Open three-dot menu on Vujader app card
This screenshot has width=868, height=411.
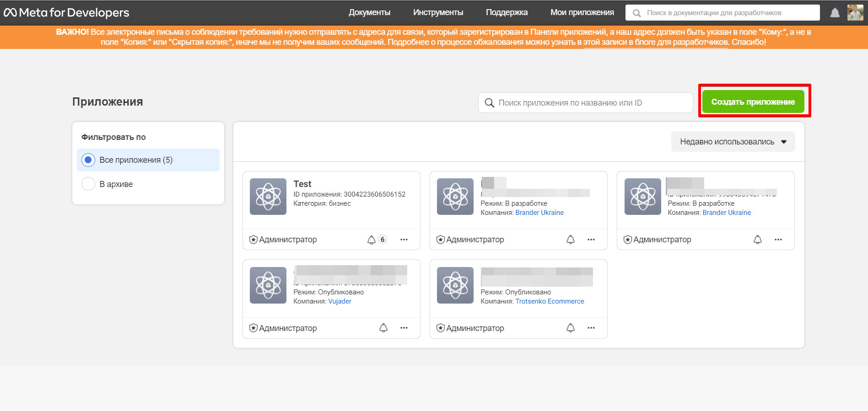pos(404,328)
